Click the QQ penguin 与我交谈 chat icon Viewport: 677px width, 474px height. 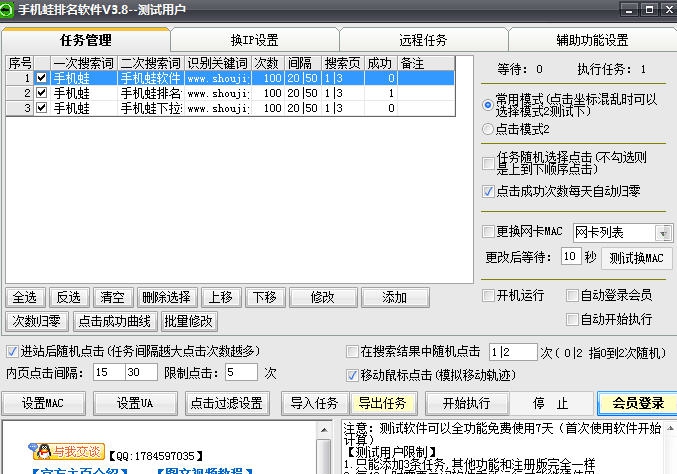pos(66,452)
